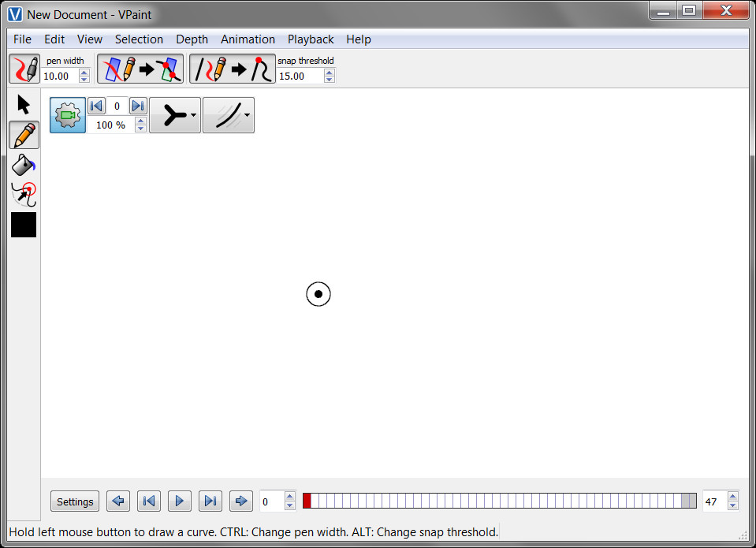This screenshot has width=756, height=548.
Task: Click the snap threshold value field
Action: [x=300, y=76]
